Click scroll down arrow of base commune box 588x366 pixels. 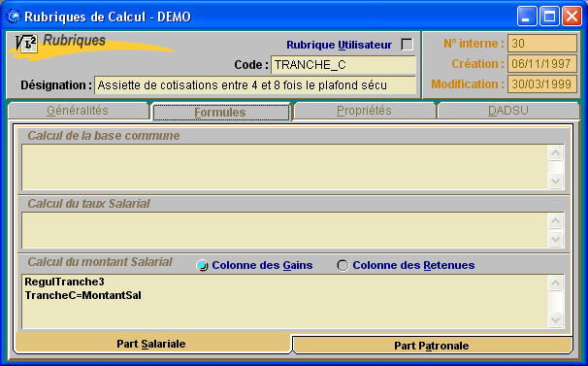555,182
